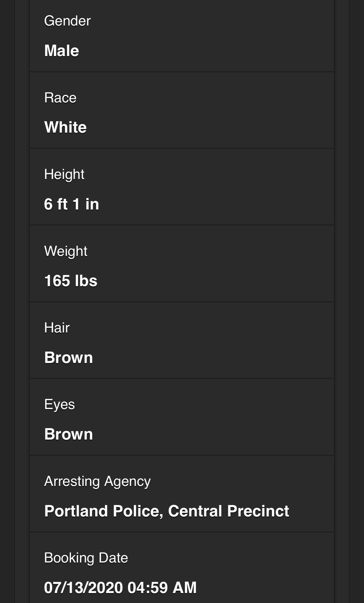Viewport: 364px width, 603px height.
Task: Click the Eyes field label
Action: tap(59, 405)
